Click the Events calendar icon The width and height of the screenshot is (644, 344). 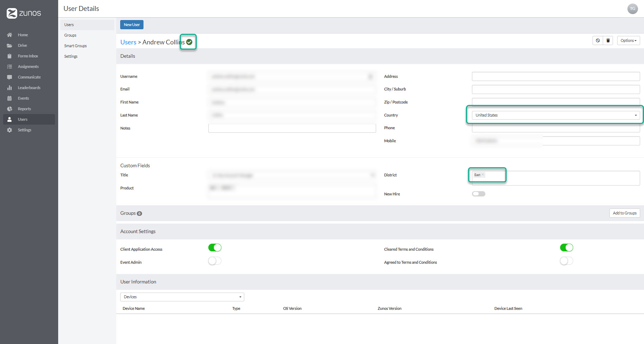pyautogui.click(x=10, y=98)
